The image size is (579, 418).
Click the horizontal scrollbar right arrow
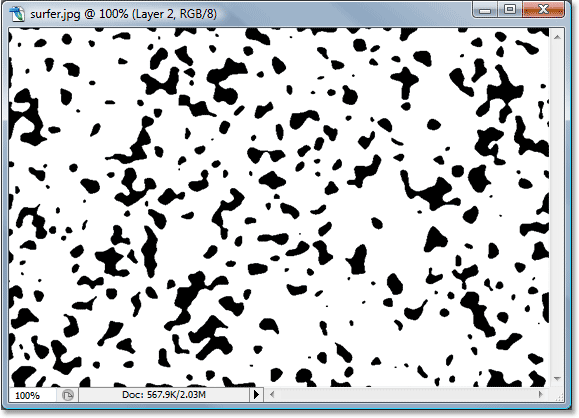(x=541, y=394)
